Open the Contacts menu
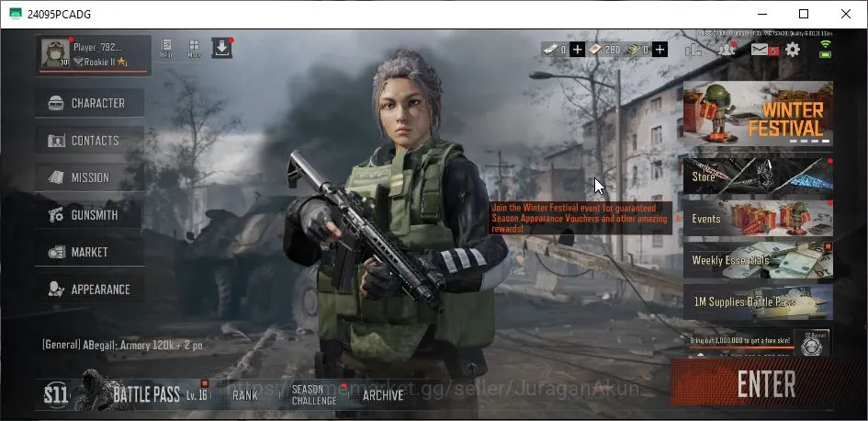Screen dimensions: 868x421 click(x=90, y=141)
